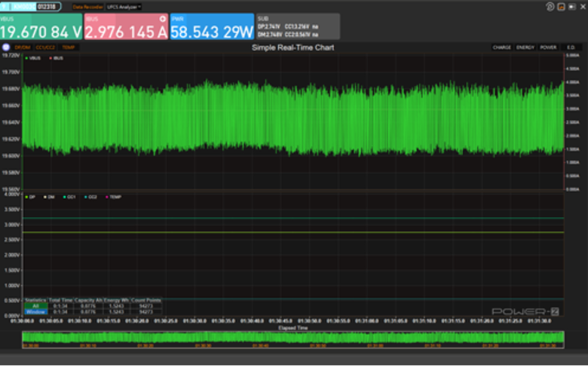Click the E.D. button

[571, 47]
